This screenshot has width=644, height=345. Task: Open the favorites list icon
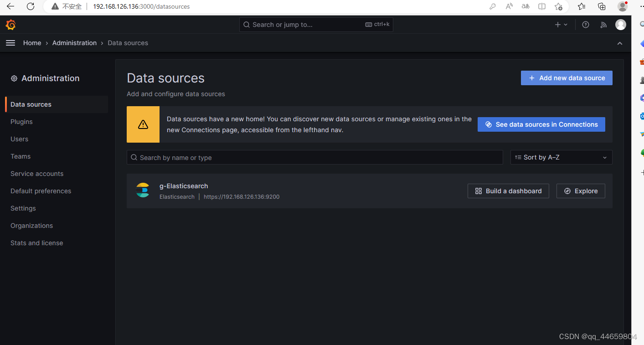click(582, 6)
